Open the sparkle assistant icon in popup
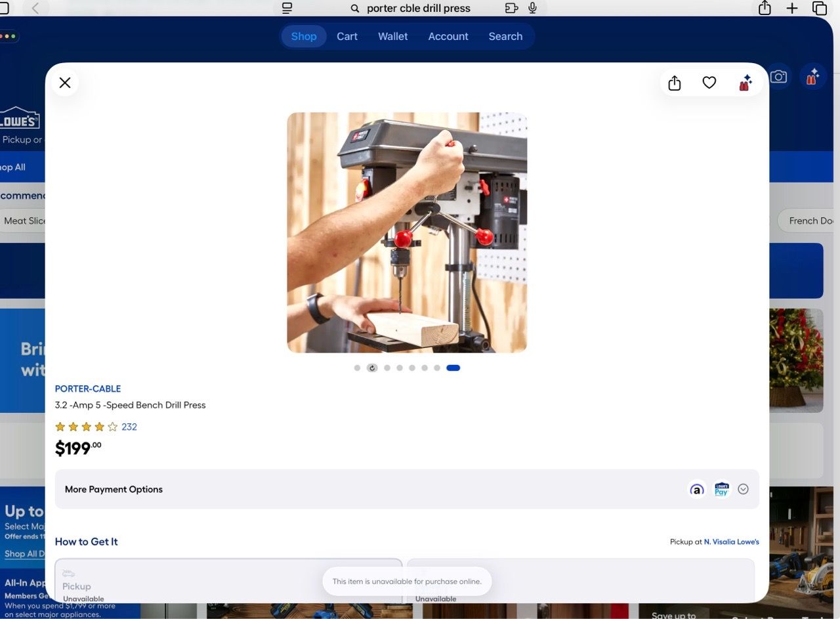Image resolution: width=840 pixels, height=619 pixels. 745,83
